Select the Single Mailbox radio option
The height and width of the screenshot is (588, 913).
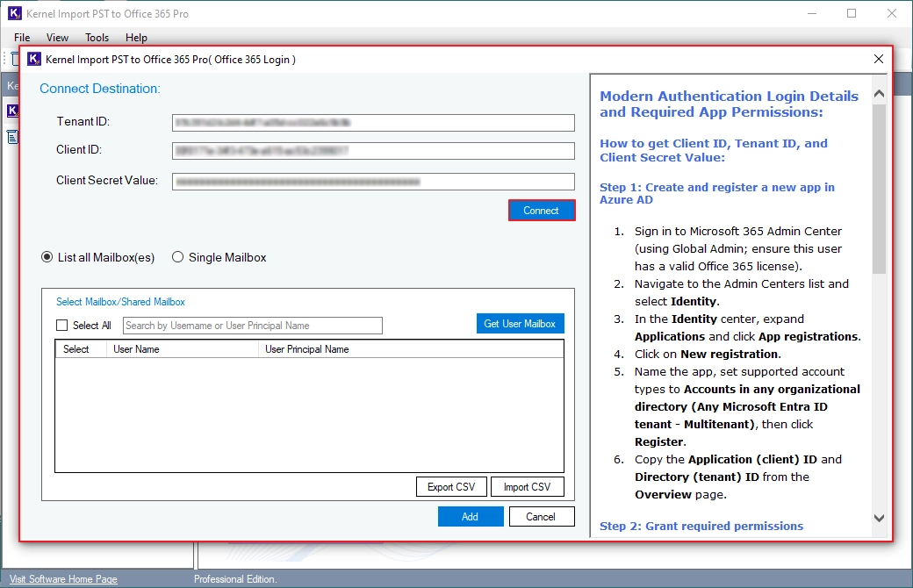tap(177, 257)
